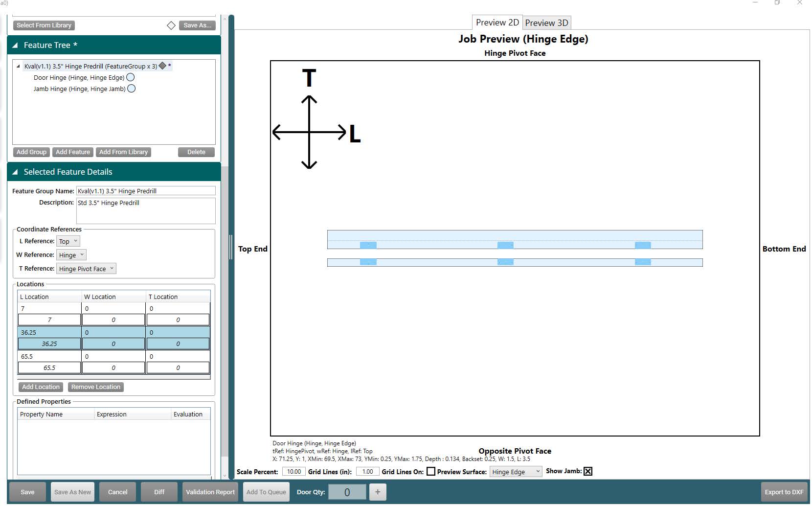The height and width of the screenshot is (506, 812).
Task: Click the Save As... button
Action: (198, 25)
